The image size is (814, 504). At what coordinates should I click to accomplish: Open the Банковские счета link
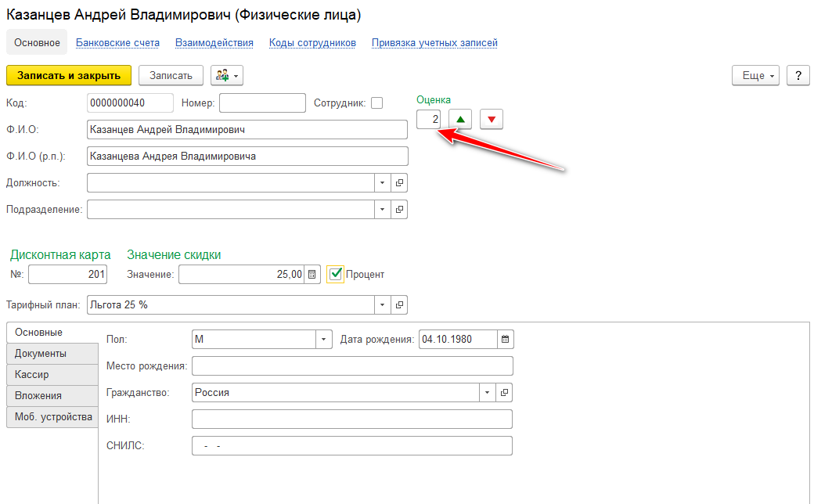coord(117,43)
